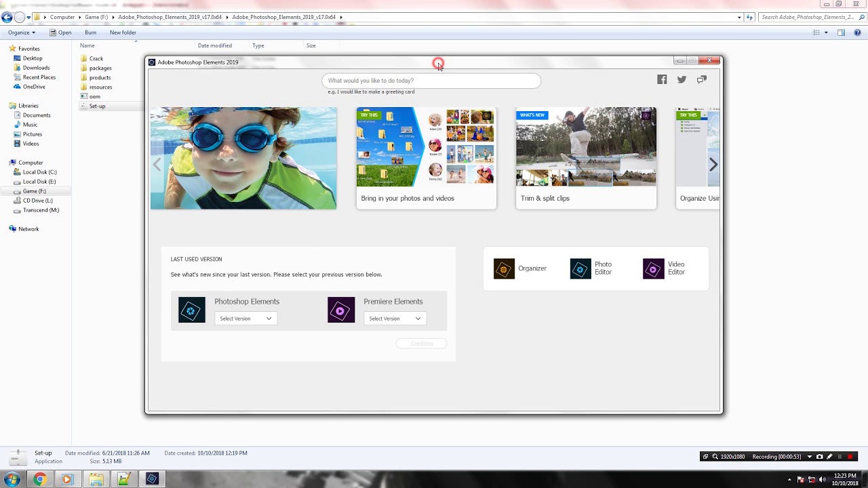Open the 'Bring in your photos and videos' card
This screenshot has width=868, height=488.
point(427,158)
